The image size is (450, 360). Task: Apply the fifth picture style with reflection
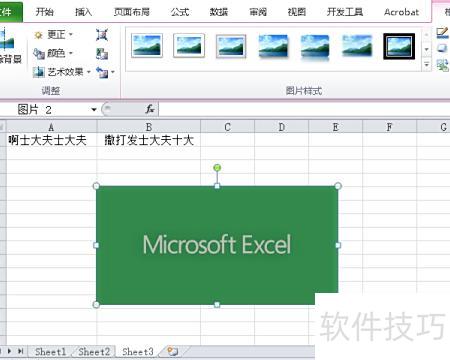click(315, 47)
